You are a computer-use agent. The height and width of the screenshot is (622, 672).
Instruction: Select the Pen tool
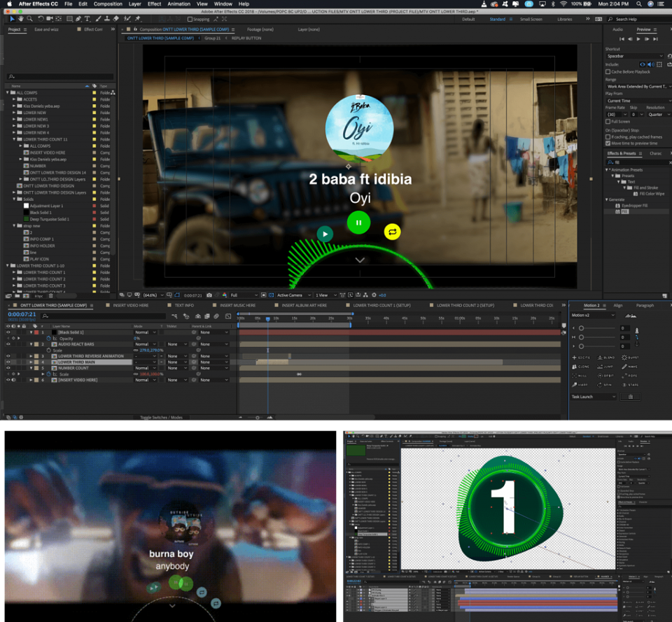pyautogui.click(x=78, y=19)
